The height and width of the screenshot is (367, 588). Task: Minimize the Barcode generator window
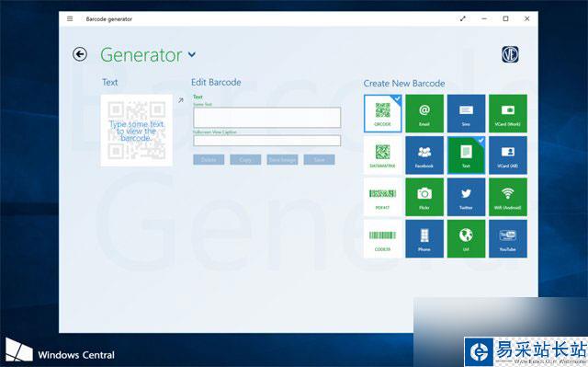(484, 18)
